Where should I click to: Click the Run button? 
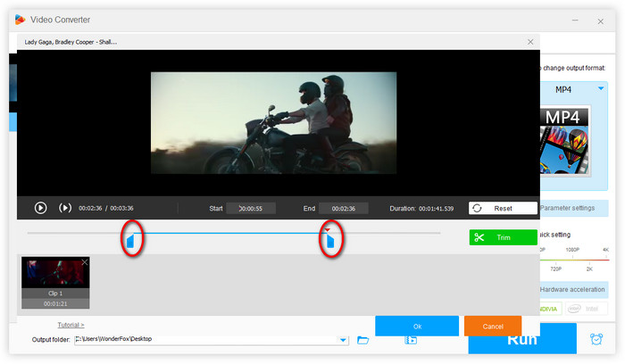(x=522, y=341)
